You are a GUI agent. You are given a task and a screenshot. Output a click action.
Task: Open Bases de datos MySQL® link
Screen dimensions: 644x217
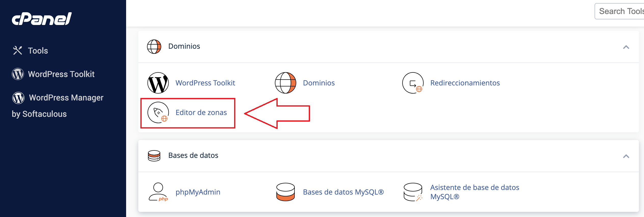(343, 192)
